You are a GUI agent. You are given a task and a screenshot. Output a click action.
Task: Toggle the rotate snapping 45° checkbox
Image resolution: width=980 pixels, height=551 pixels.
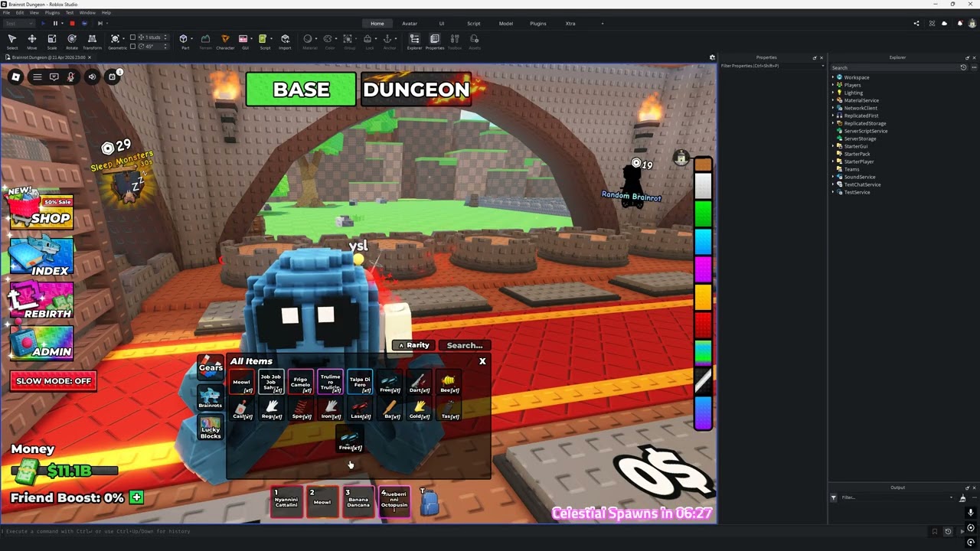tap(132, 46)
